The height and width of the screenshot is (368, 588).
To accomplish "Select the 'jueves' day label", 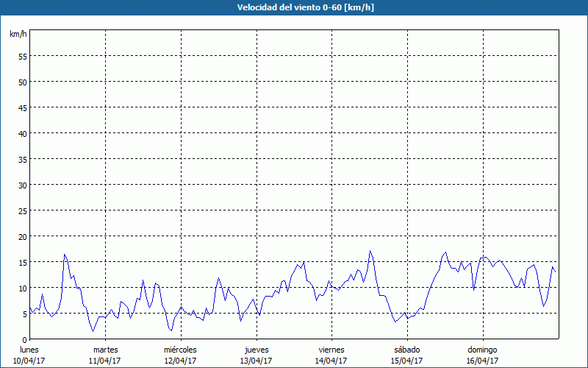I will [x=256, y=350].
